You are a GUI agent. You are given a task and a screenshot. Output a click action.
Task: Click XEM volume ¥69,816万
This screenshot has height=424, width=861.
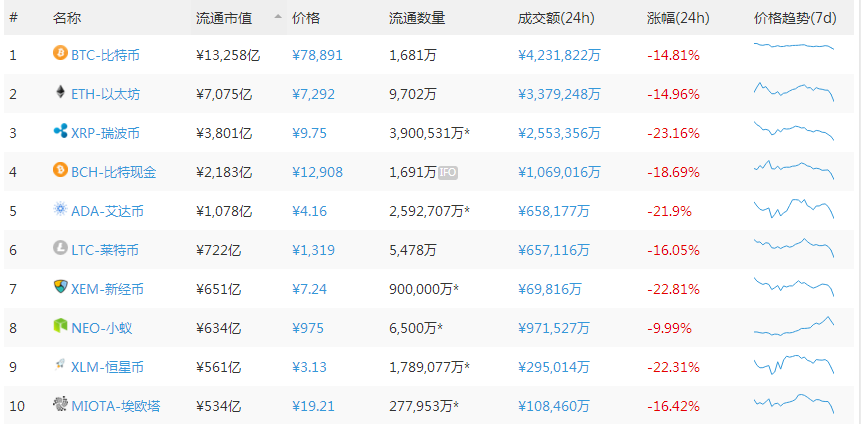coord(550,289)
